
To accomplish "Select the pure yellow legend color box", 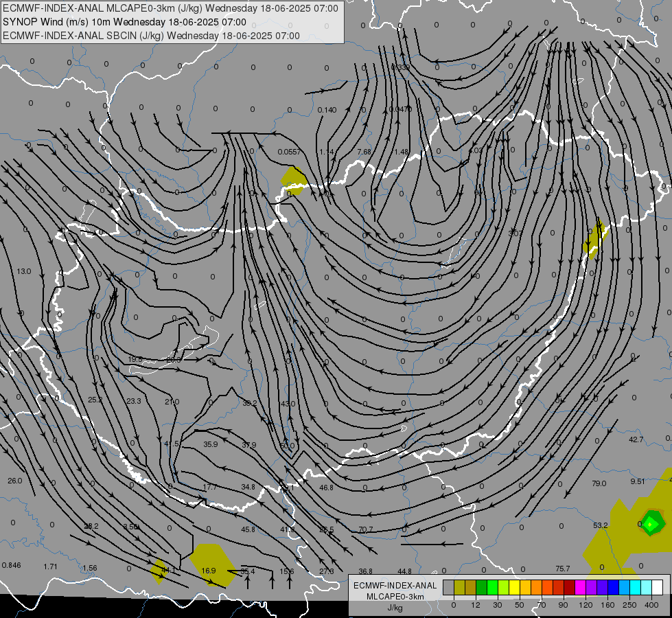I will [515, 588].
